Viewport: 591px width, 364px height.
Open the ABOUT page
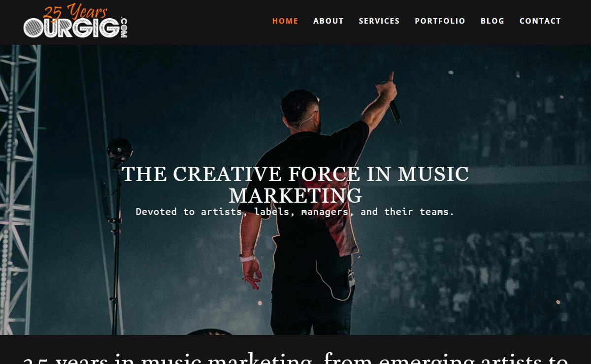[x=328, y=21]
